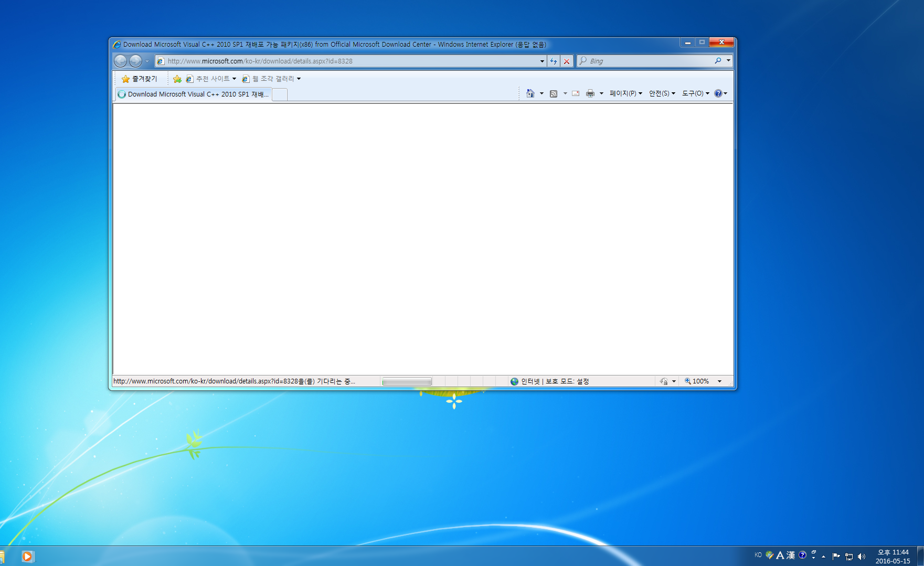Click the Internet Explorer title bar icon
Screen dimensions: 924x566
pos(117,45)
